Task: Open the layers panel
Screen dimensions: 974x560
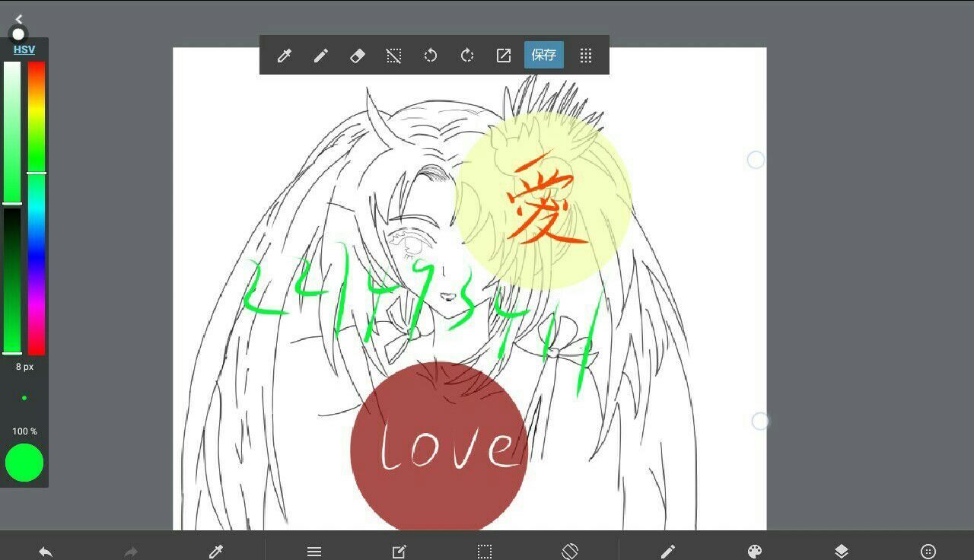Action: (x=842, y=552)
